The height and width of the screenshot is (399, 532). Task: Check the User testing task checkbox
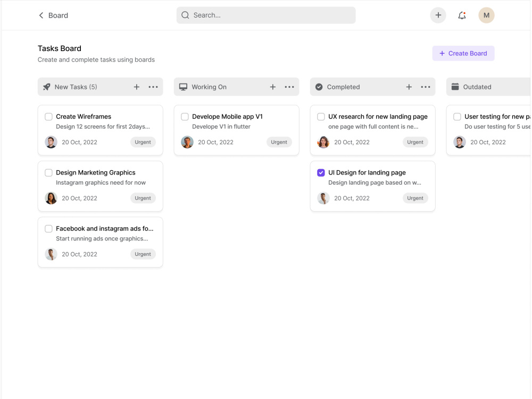[x=457, y=117]
